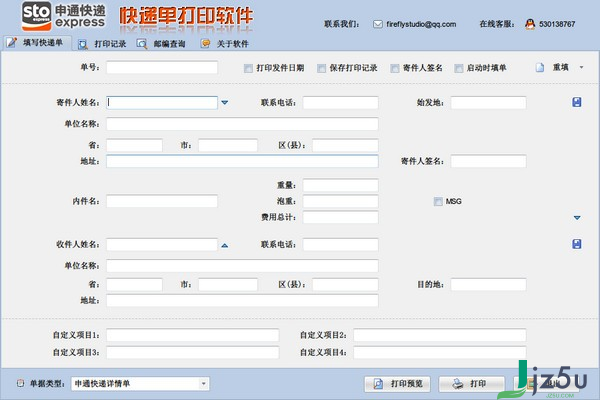The height and width of the screenshot is (400, 600).
Task: Click the 530138767 QQ number link
Action: (x=557, y=24)
